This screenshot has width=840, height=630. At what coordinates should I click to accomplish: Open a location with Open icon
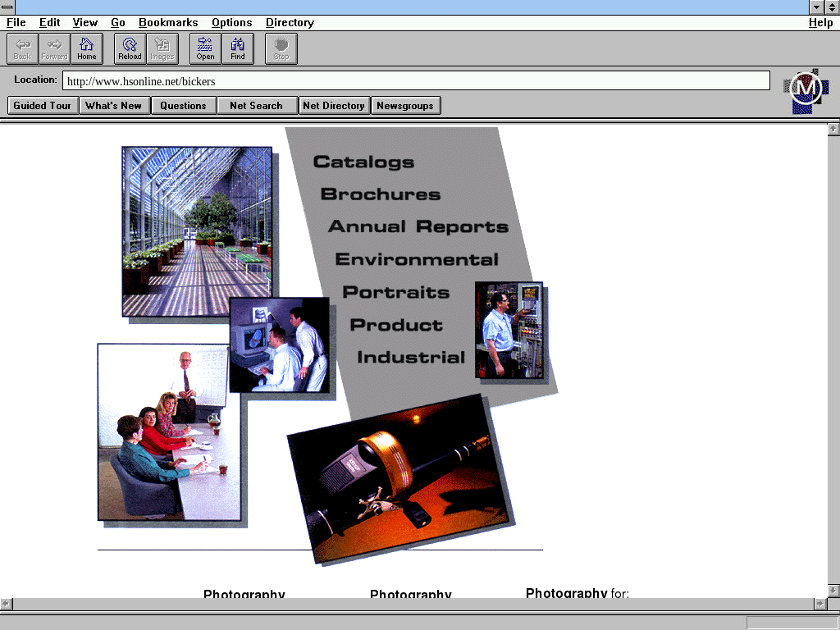[x=205, y=48]
